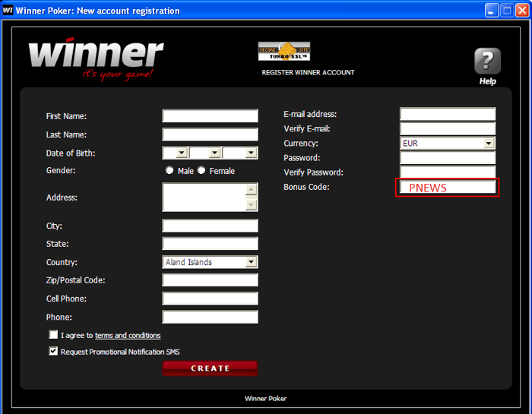Click the Zip/Postal Code field

(x=210, y=280)
